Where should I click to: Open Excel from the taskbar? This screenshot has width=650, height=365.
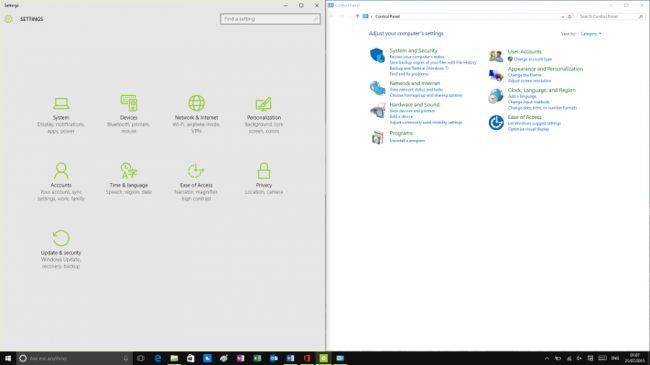tap(257, 358)
